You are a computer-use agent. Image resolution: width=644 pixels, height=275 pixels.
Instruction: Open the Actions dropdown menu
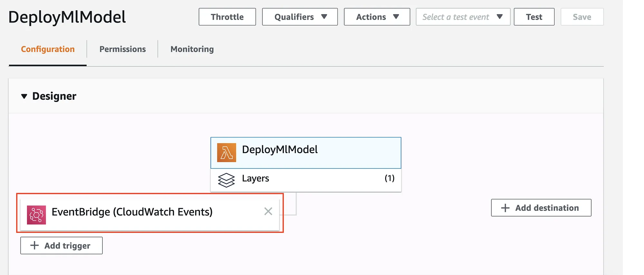coord(377,17)
